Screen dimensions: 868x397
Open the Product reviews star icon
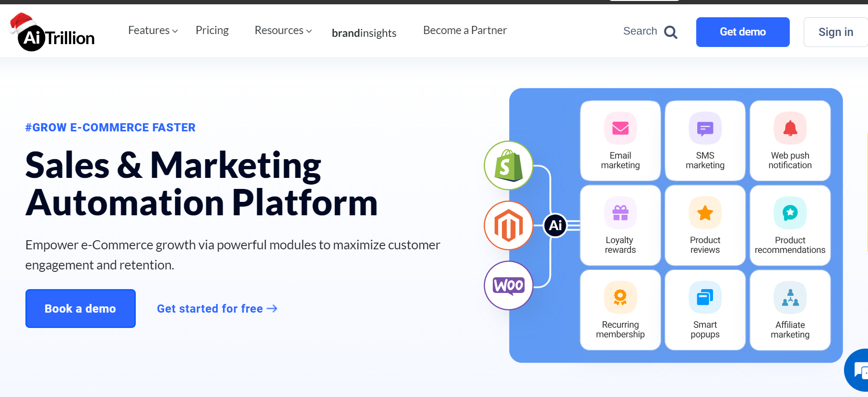point(705,213)
